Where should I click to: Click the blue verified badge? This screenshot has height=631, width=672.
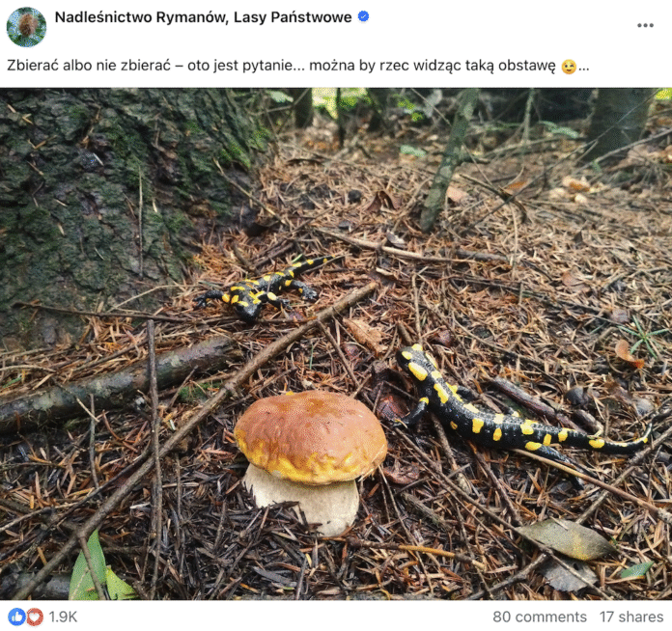pyautogui.click(x=363, y=17)
